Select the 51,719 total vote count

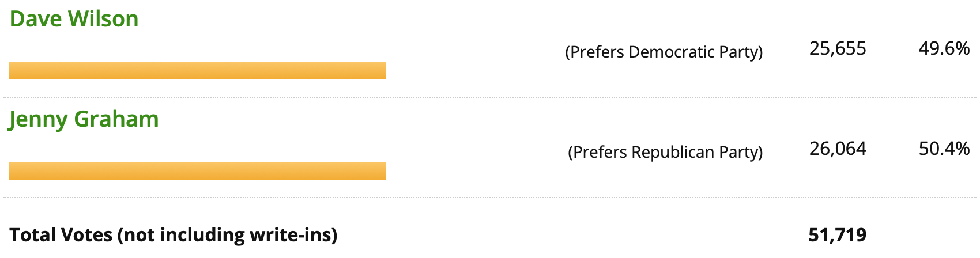click(838, 235)
